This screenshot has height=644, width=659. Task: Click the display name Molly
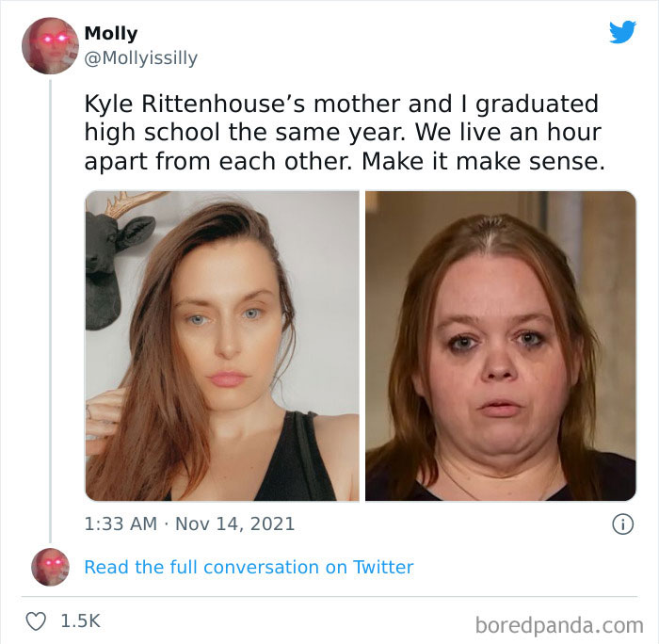110,34
